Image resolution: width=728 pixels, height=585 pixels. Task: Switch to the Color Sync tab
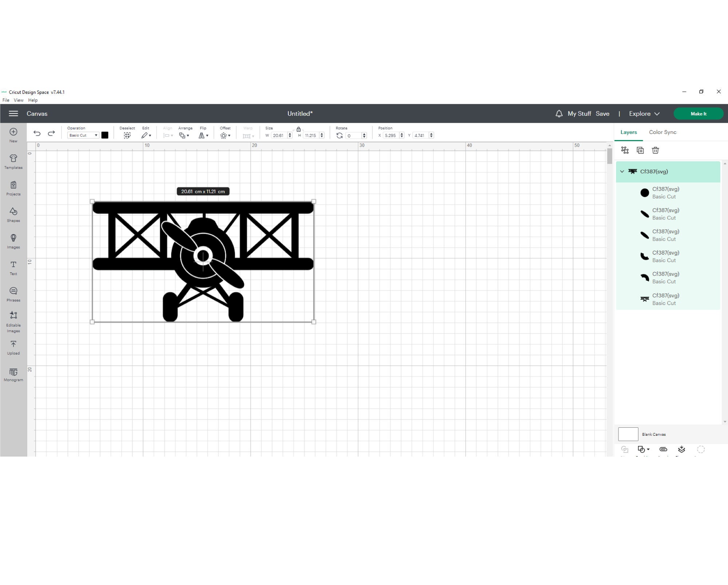click(x=662, y=132)
